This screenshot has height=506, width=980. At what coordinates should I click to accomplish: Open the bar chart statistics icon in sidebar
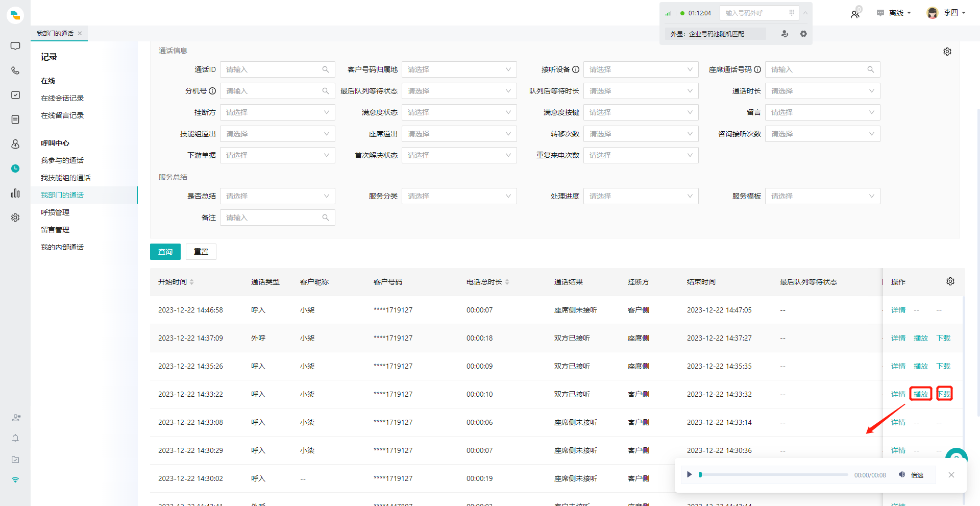(15, 193)
